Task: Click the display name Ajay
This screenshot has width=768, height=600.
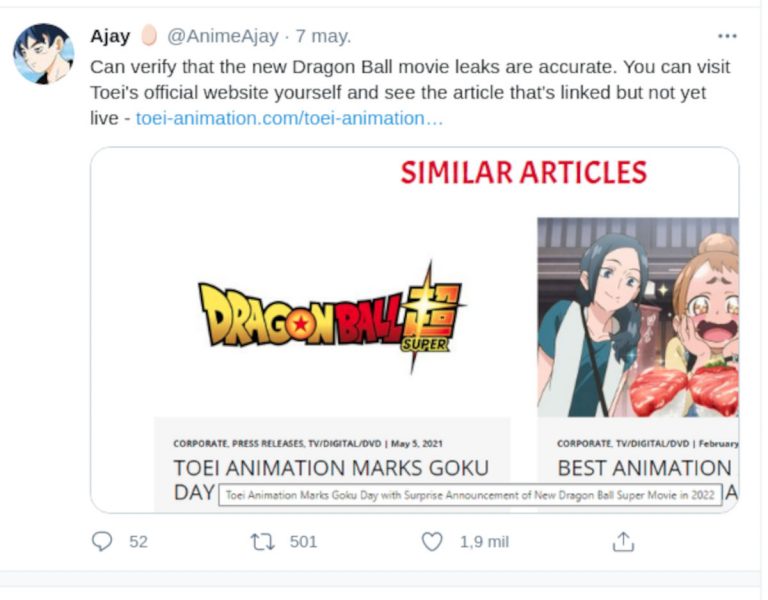Action: click(x=110, y=36)
